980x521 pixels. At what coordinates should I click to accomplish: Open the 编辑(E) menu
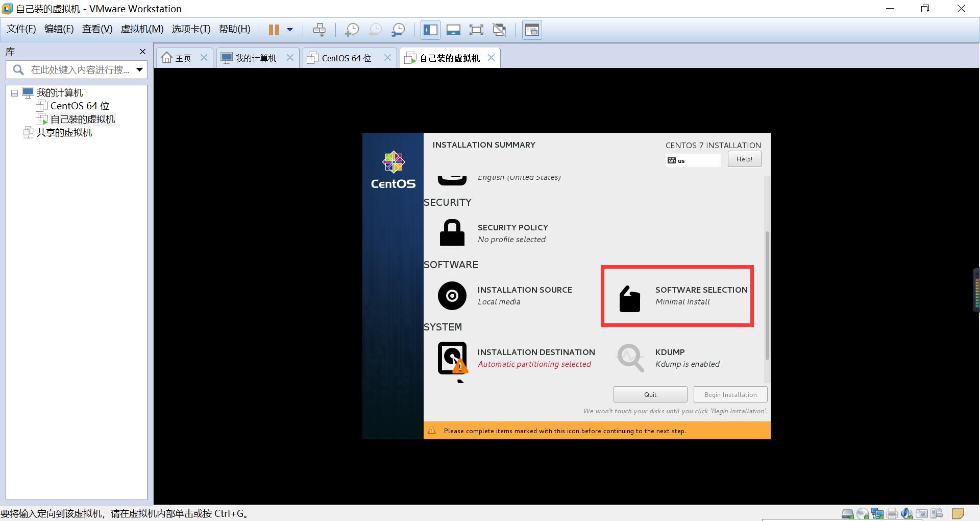point(59,29)
